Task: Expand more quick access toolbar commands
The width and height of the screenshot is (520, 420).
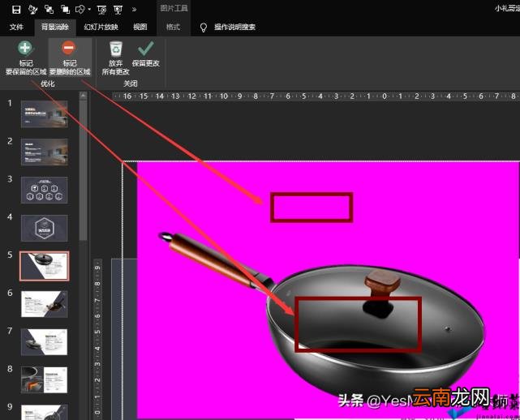Action: click(134, 10)
